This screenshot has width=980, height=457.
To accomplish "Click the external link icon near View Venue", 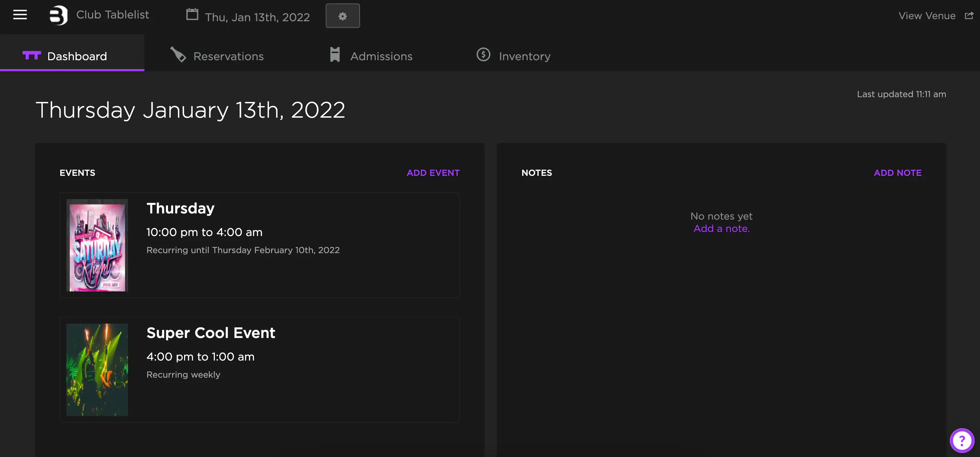I will tap(969, 16).
